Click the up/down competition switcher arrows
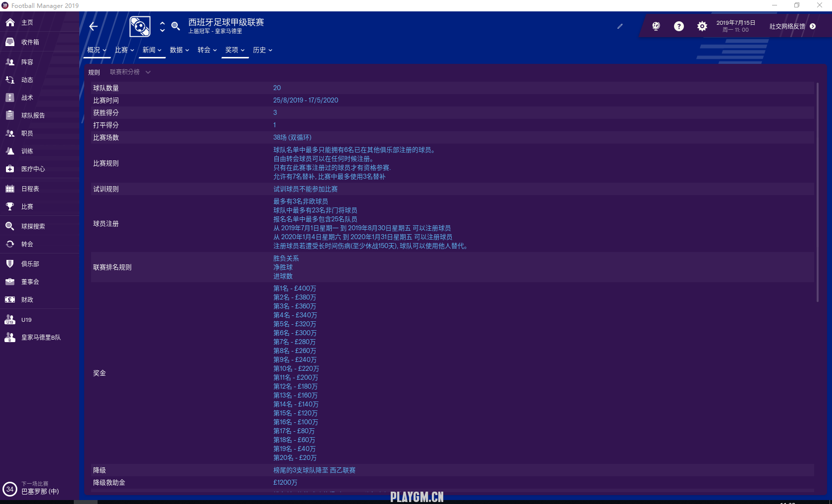The width and height of the screenshot is (832, 504). (162, 27)
